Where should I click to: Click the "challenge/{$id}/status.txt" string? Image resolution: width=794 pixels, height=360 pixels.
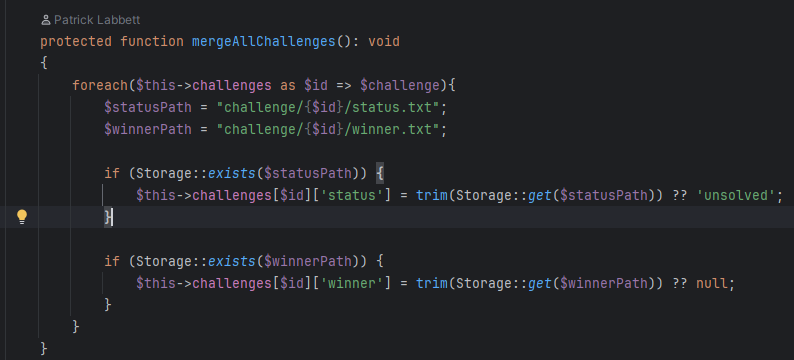click(328, 108)
